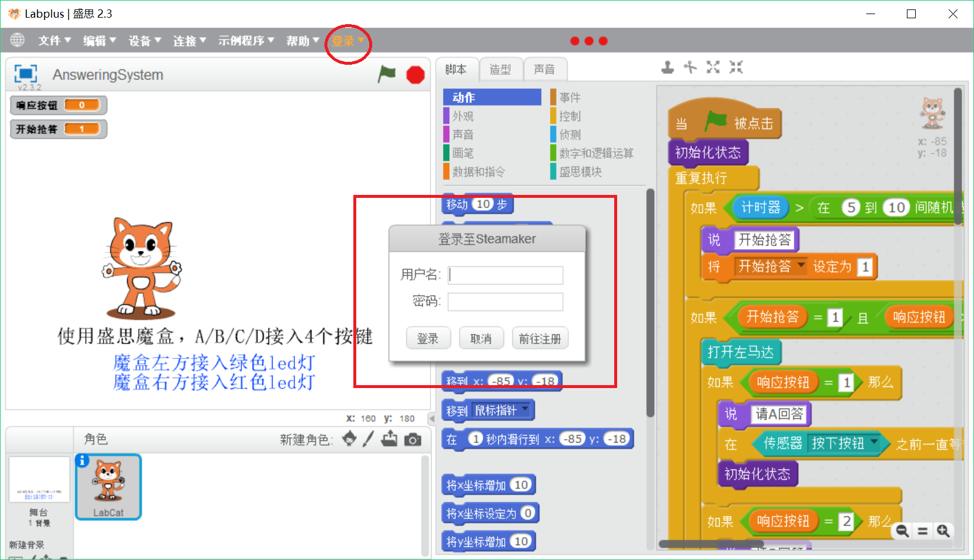Take new sprite photo with camera icon
Image resolution: width=974 pixels, height=560 pixels.
[x=413, y=439]
